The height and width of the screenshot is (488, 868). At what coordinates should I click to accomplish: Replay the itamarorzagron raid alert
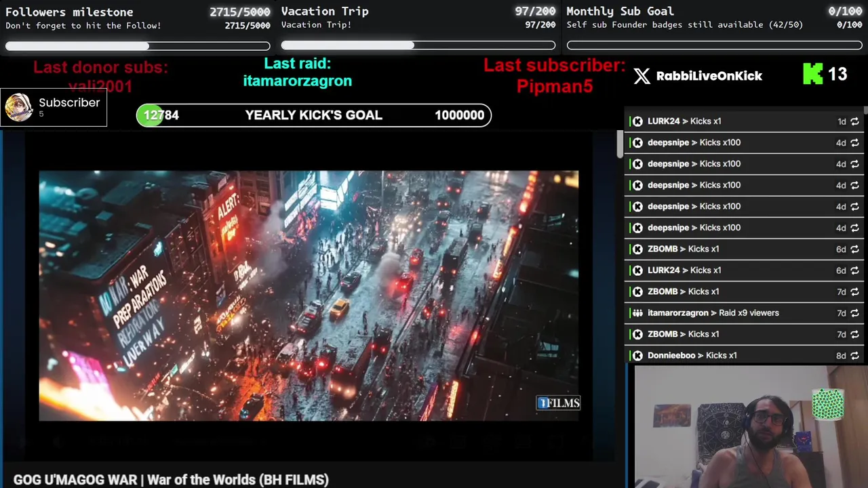click(854, 313)
